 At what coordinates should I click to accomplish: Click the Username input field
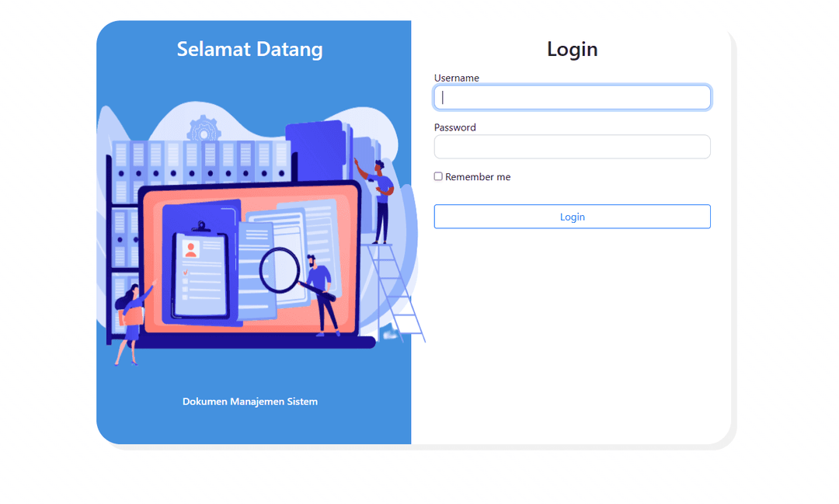click(572, 96)
